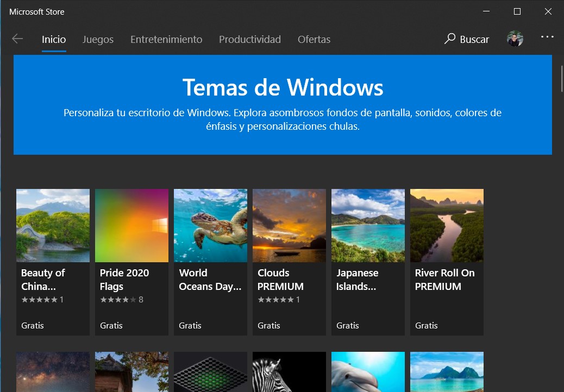
Task: Click the Temas de Windows banner
Action: 283,104
